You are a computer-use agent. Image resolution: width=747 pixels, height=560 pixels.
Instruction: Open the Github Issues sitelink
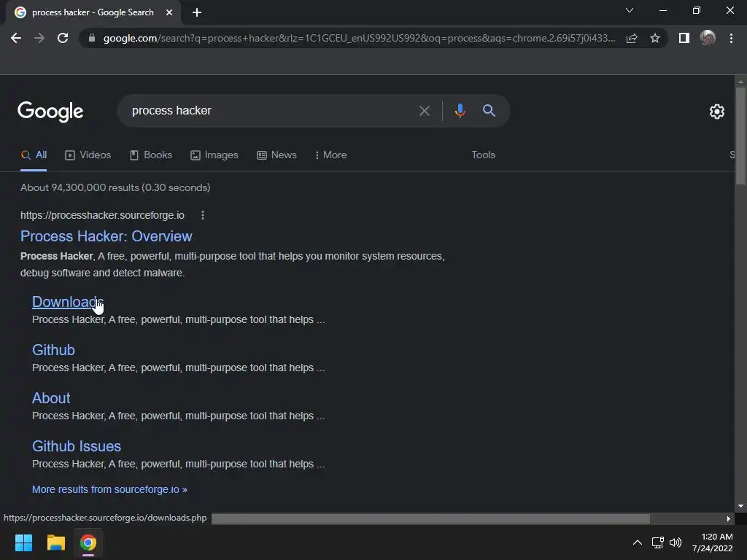76,446
